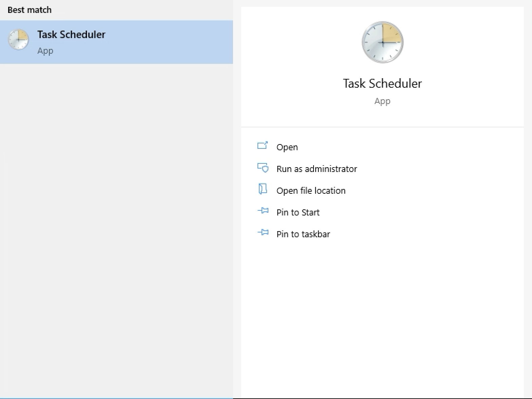Open Task Scheduler via the Open option
Image resolution: width=532 pixels, height=399 pixels.
tap(287, 147)
